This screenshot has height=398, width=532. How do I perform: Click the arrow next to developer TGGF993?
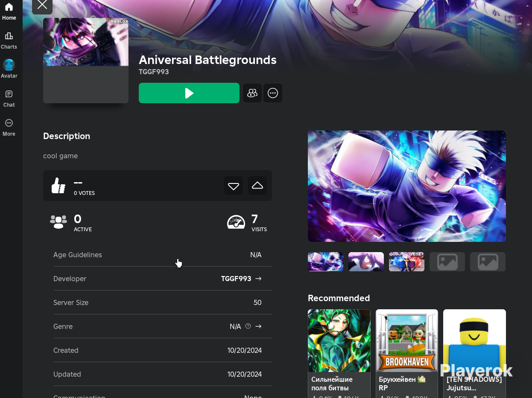point(258,279)
